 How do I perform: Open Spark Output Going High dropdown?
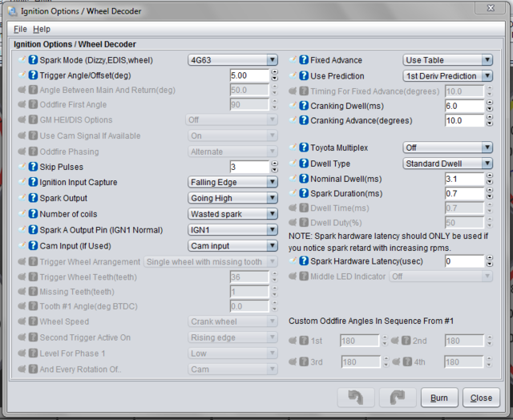[x=232, y=198]
